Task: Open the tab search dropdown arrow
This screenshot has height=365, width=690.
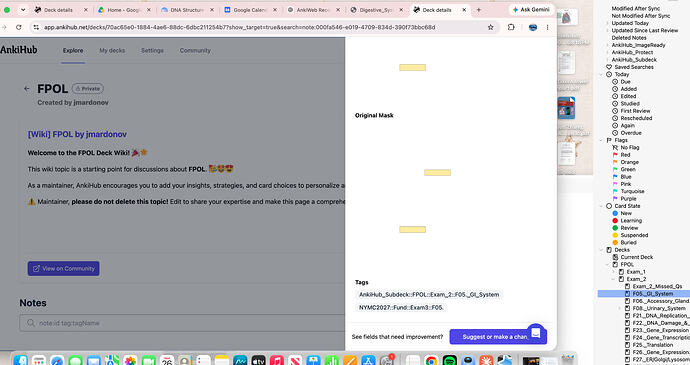Action: pyautogui.click(x=23, y=10)
